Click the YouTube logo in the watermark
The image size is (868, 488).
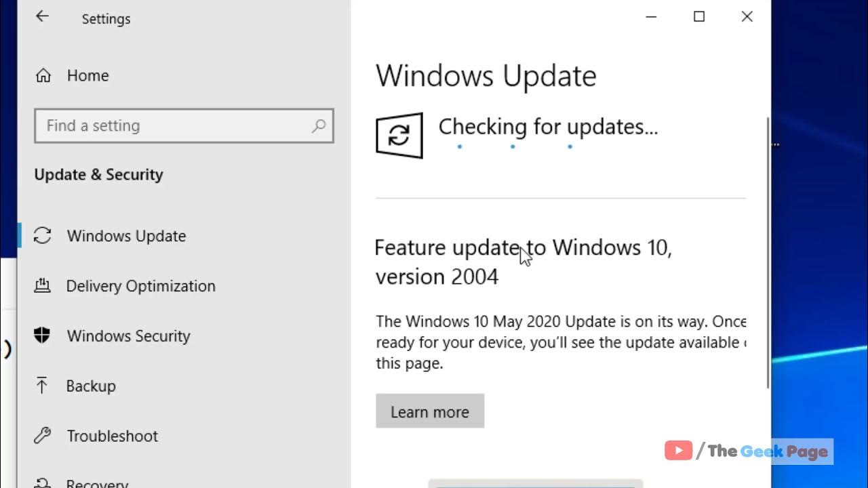[x=678, y=451]
